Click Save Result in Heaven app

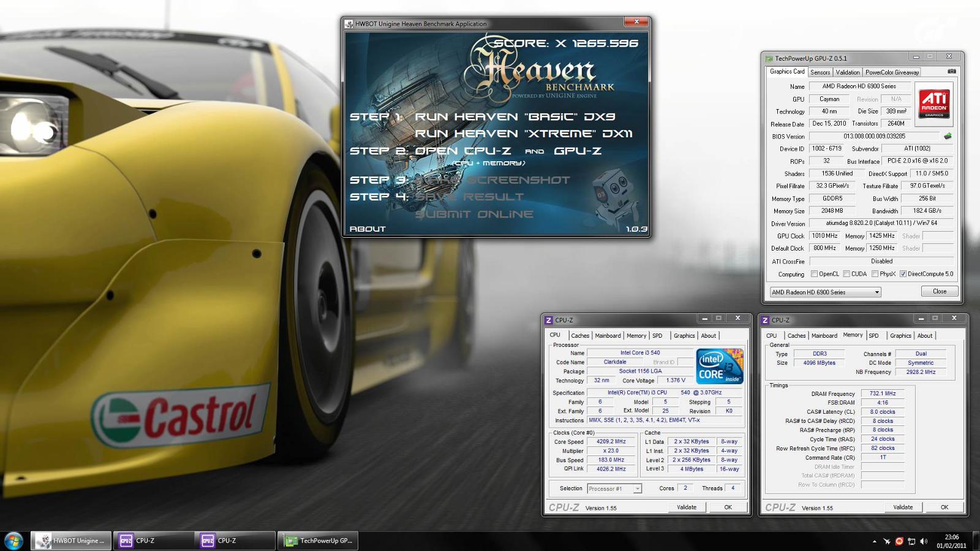(469, 197)
